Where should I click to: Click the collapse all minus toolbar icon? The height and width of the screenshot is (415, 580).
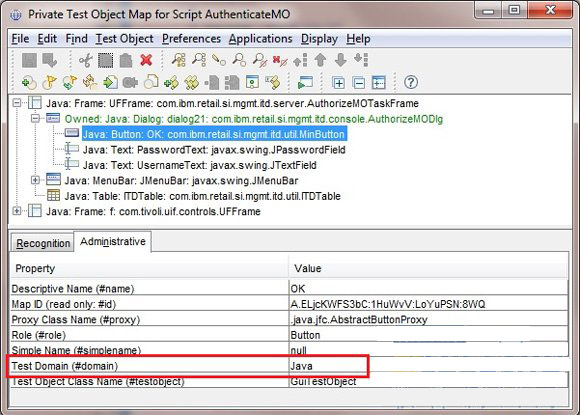coord(359,82)
